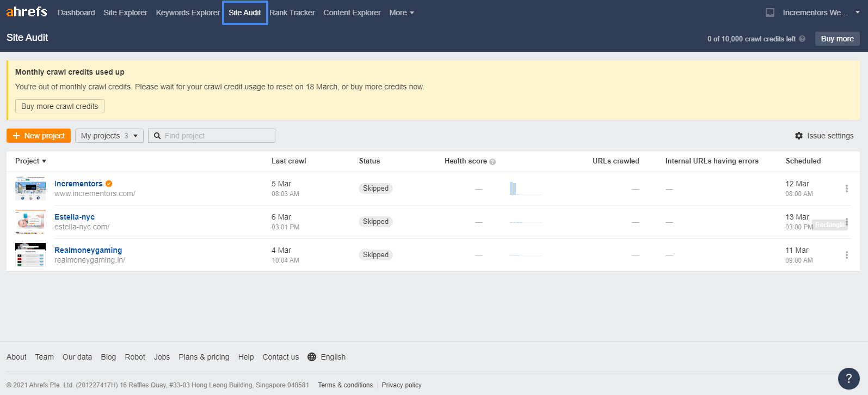Click Internal URLs having errors header

tap(712, 161)
